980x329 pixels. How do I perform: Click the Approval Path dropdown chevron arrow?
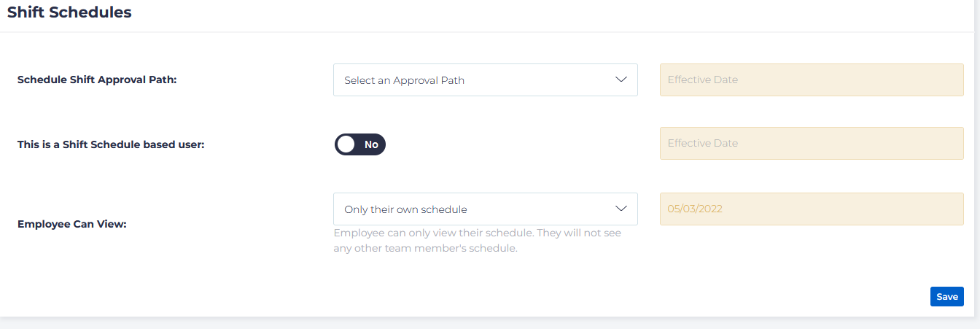[x=621, y=80]
